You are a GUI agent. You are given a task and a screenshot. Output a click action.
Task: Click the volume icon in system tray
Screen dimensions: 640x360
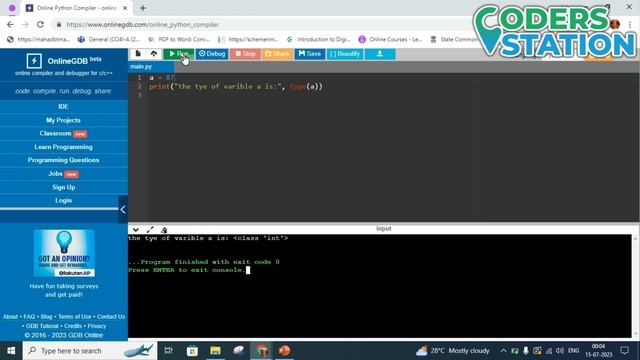(x=560, y=351)
